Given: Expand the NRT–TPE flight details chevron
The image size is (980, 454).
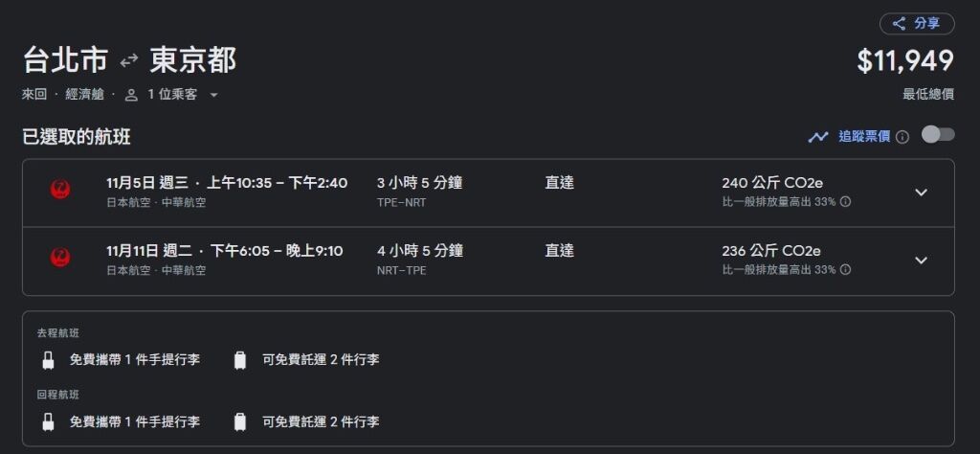Looking at the screenshot, I should coord(921,261).
